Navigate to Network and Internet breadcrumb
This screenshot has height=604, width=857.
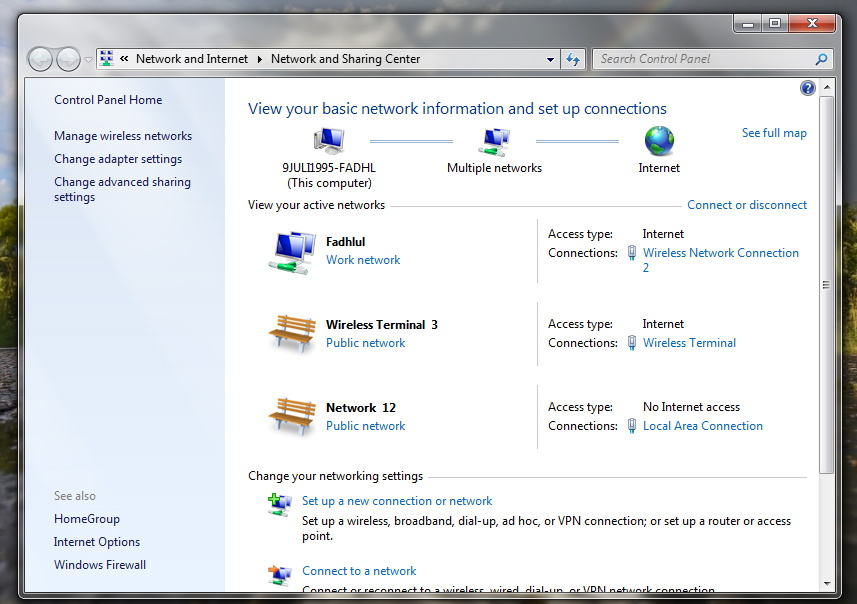192,59
